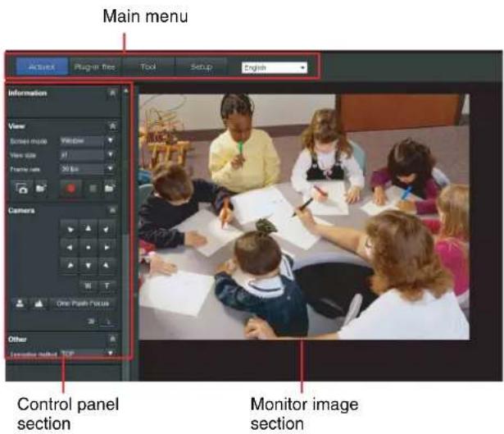This screenshot has height=434, width=504.
Task: Collapse the Other panel section
Action: [112, 339]
